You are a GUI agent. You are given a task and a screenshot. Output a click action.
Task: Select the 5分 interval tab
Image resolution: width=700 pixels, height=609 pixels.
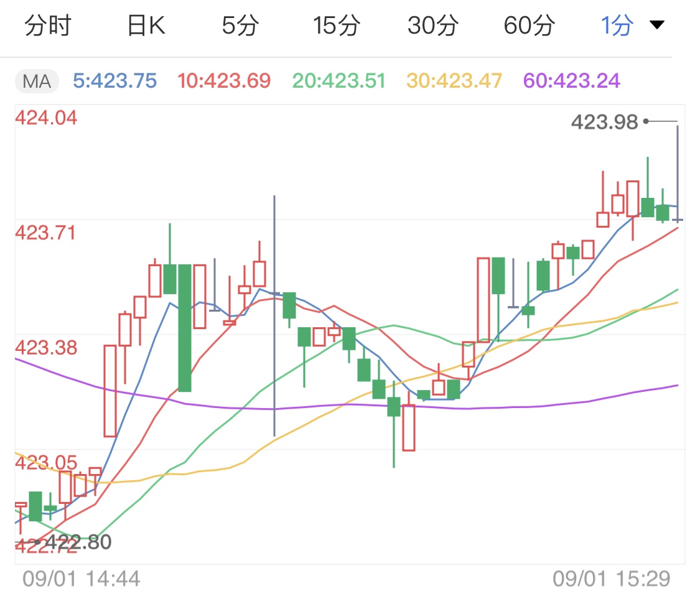(240, 25)
